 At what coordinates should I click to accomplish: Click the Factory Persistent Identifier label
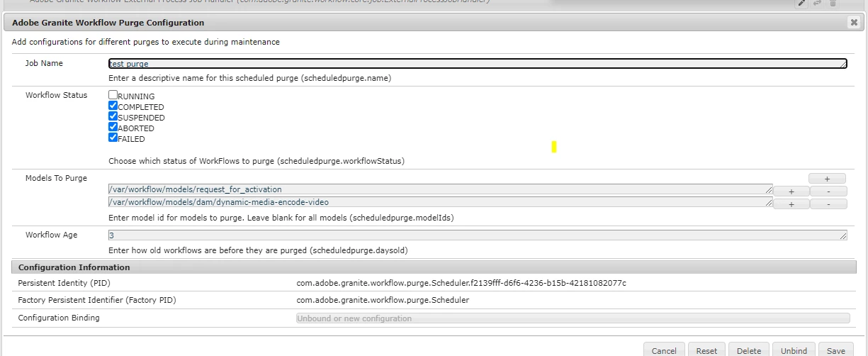pos(97,300)
